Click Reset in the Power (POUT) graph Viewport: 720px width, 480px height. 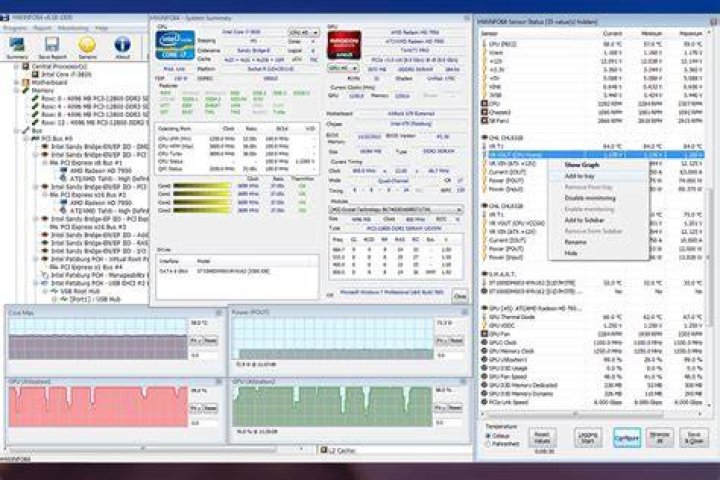pos(456,341)
